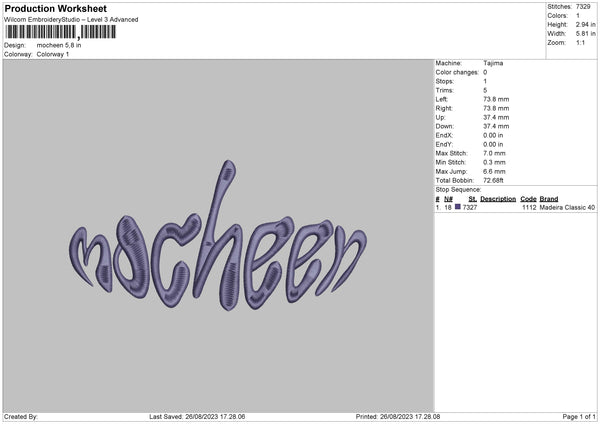This screenshot has height=424, width=600.
Task: Click the 'St.' column header
Action: [473, 199]
